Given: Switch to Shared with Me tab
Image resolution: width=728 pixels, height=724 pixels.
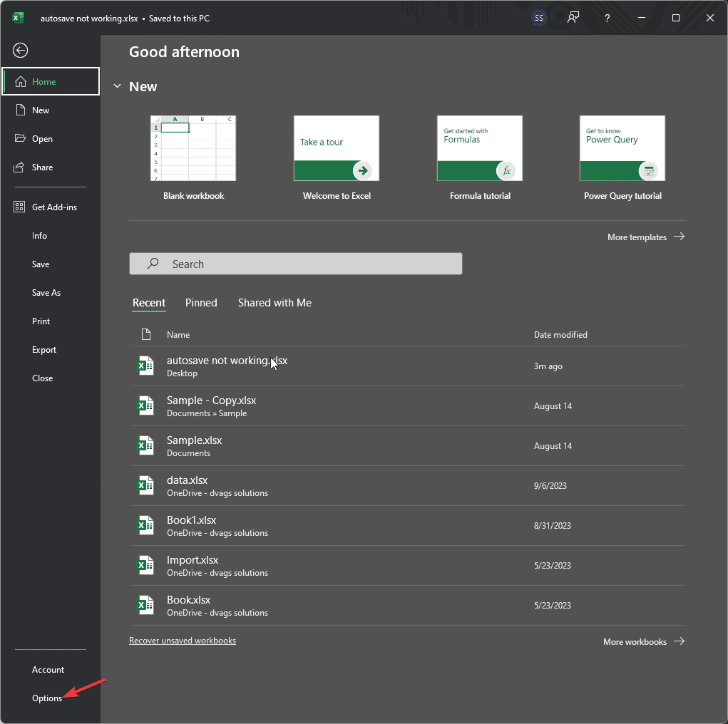Looking at the screenshot, I should pos(275,303).
